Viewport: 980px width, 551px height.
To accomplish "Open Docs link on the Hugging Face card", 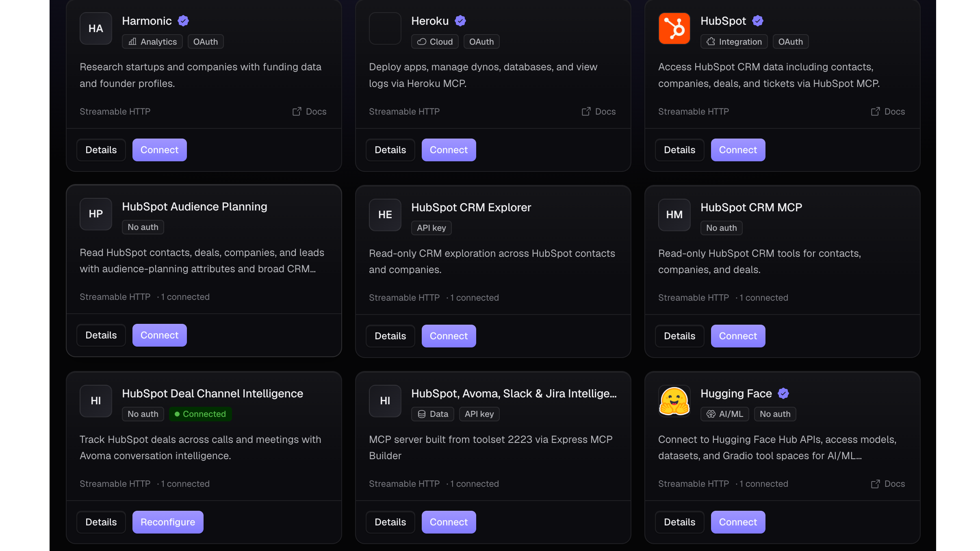I will [x=888, y=484].
